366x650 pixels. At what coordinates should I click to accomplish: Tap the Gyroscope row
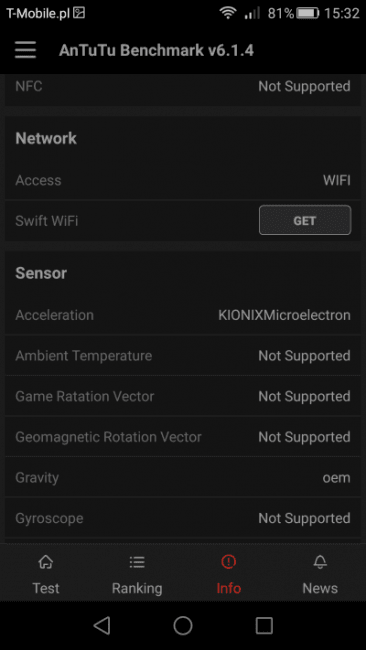point(183,518)
